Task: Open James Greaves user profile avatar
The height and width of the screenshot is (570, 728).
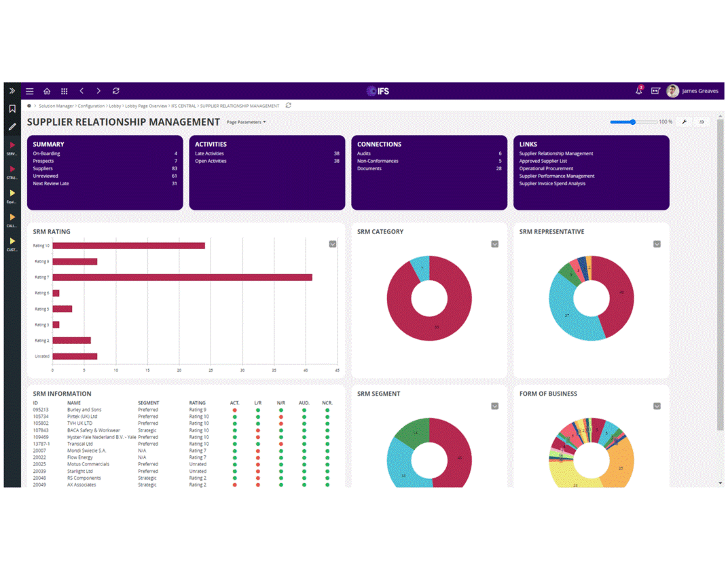Action: 672,91
